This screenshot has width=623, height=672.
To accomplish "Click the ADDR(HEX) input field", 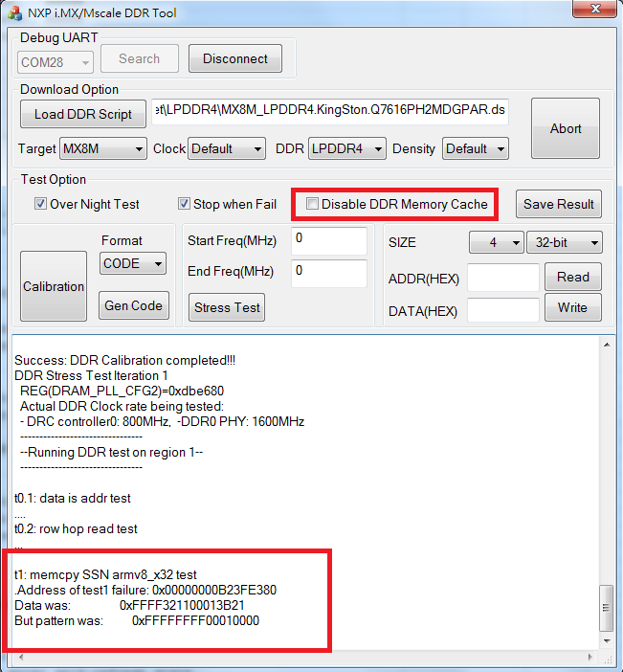I will tap(503, 278).
